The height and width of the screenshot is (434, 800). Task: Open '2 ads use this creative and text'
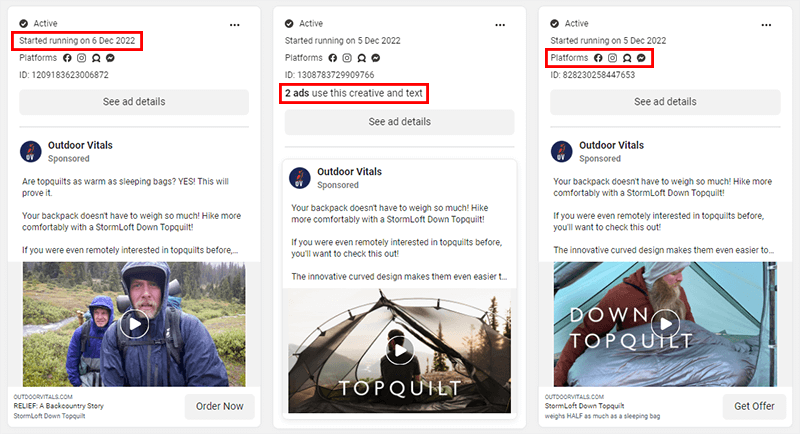point(354,93)
